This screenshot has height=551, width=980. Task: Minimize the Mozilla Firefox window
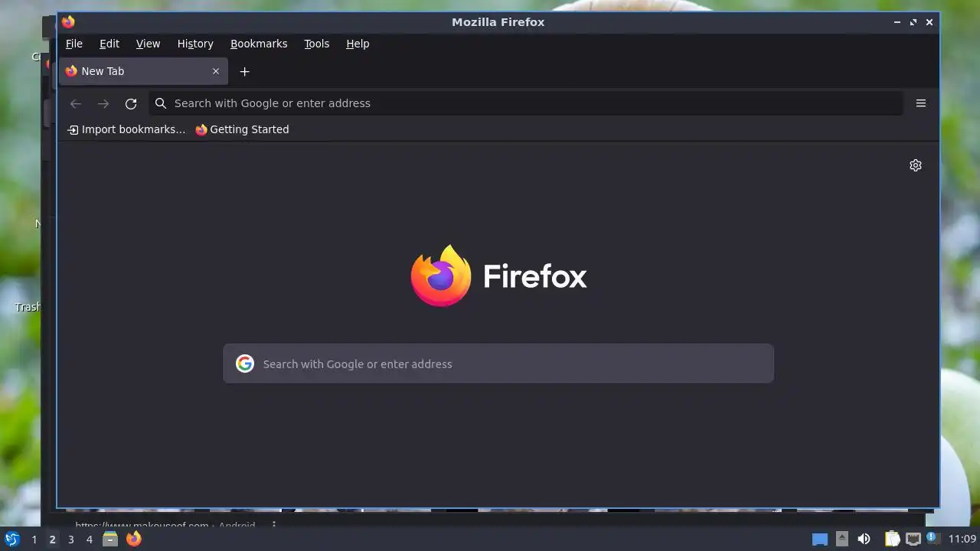[897, 22]
